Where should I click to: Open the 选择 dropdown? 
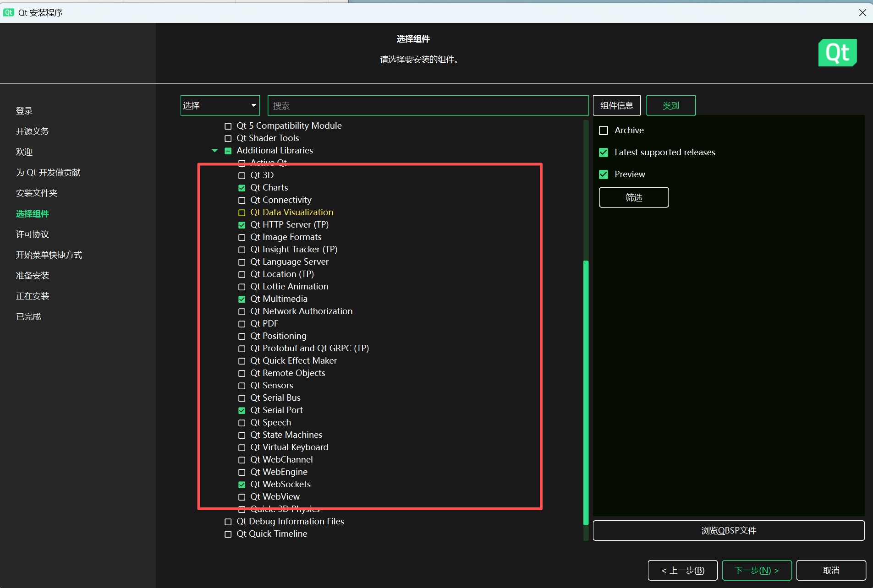(x=220, y=106)
